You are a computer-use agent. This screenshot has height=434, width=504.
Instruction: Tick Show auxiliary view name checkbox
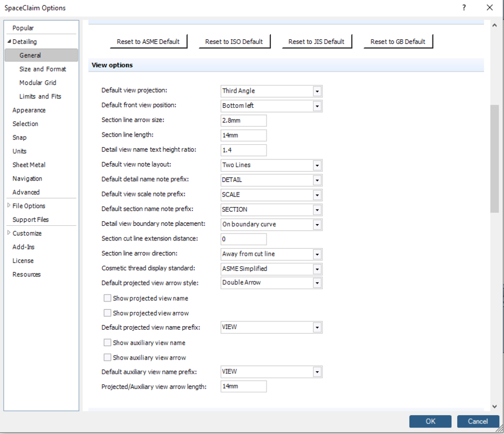(x=107, y=343)
